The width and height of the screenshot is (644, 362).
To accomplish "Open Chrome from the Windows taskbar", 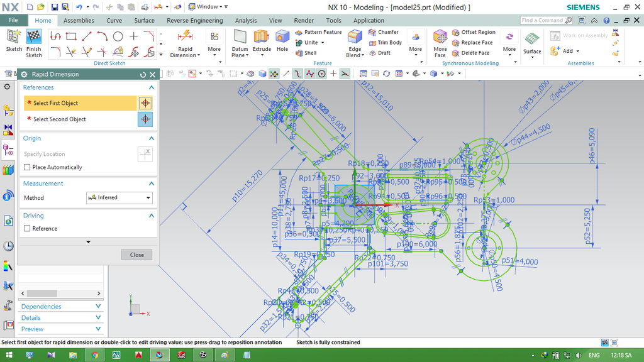I will point(95,355).
